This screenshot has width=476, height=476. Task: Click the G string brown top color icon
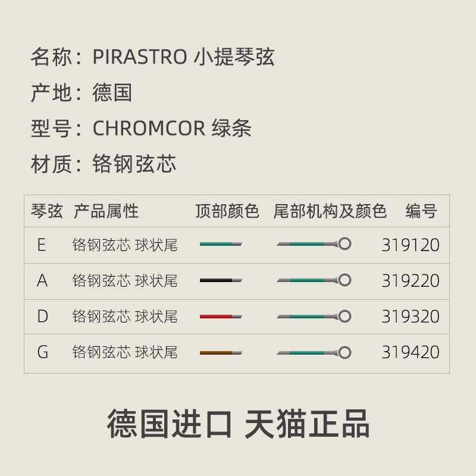pyautogui.click(x=221, y=353)
